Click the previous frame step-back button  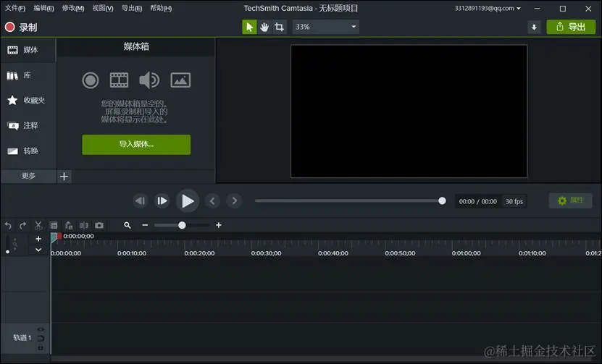(140, 200)
